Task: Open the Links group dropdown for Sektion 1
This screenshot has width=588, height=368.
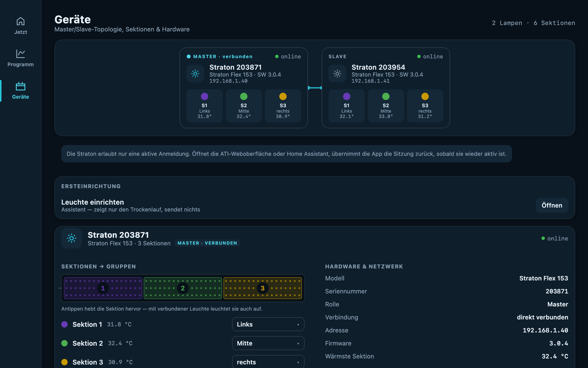Action: 268,324
